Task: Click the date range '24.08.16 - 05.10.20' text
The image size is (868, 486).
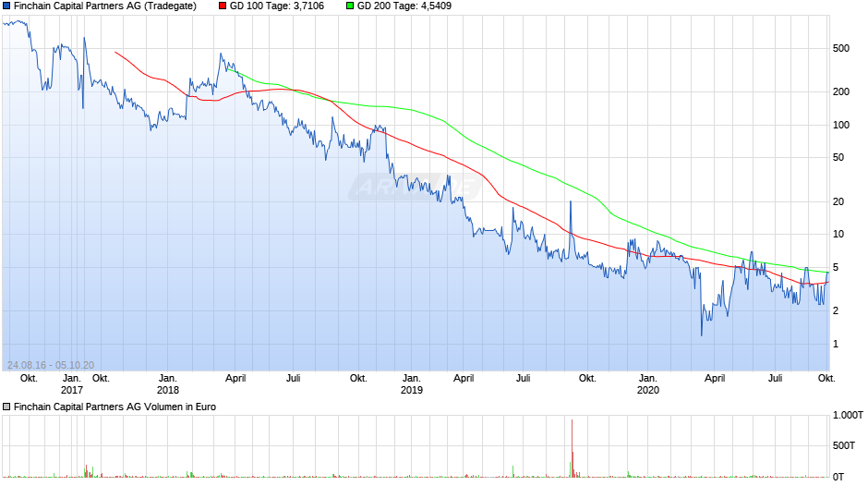Action: point(51,365)
